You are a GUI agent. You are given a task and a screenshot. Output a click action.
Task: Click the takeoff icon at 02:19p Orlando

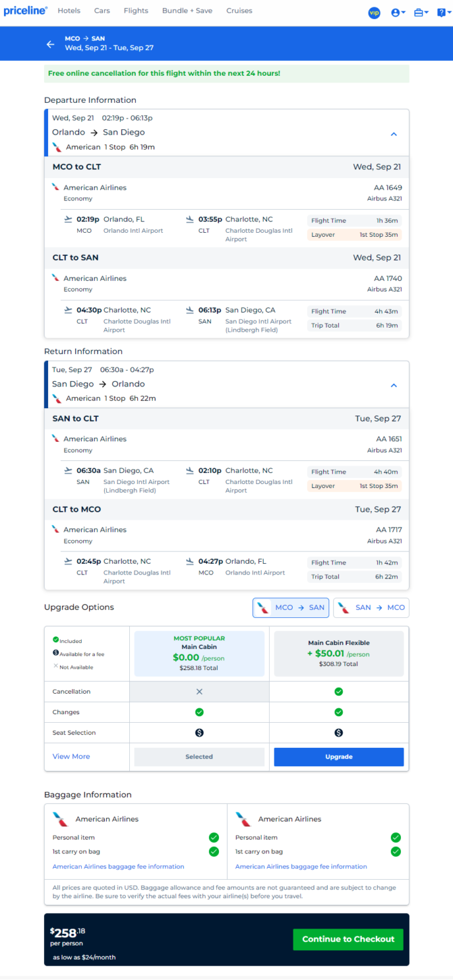click(x=68, y=219)
